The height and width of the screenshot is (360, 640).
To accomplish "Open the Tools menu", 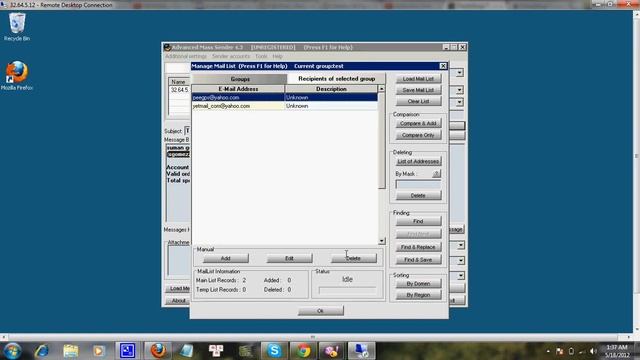I will [261, 56].
